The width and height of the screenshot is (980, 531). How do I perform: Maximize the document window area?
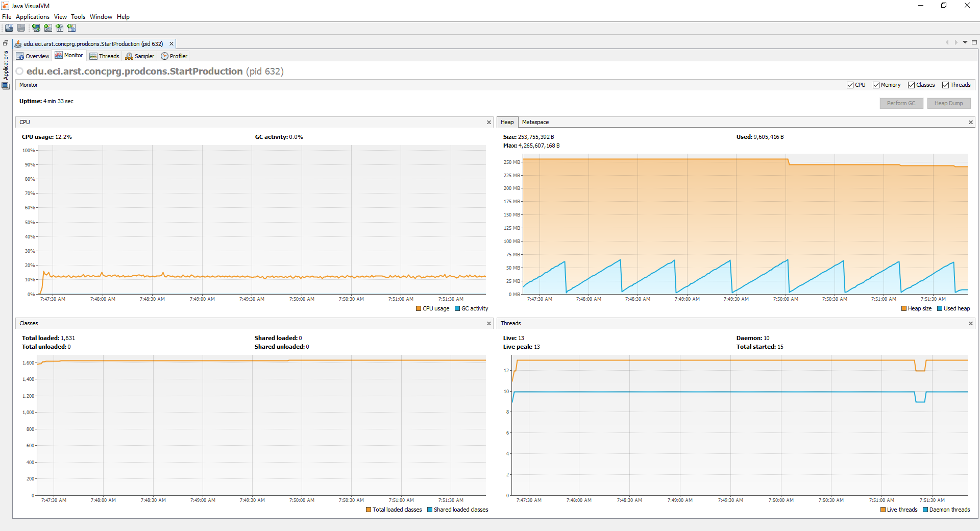coord(974,42)
